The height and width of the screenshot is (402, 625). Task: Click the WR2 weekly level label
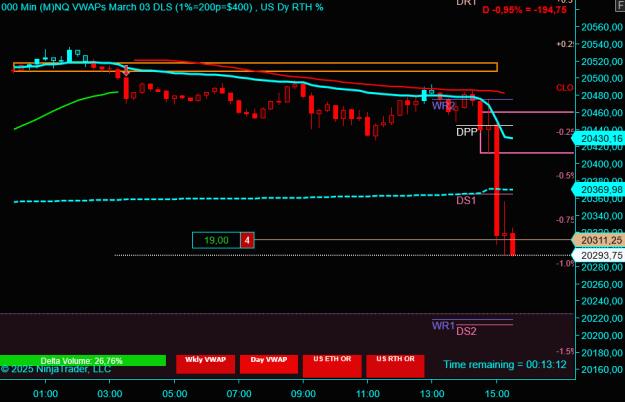[443, 106]
